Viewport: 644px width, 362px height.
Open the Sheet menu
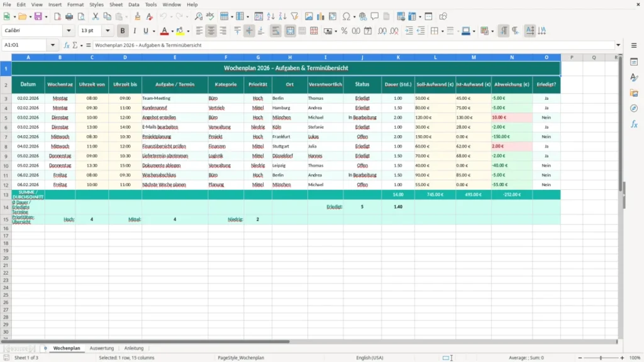point(116,4)
